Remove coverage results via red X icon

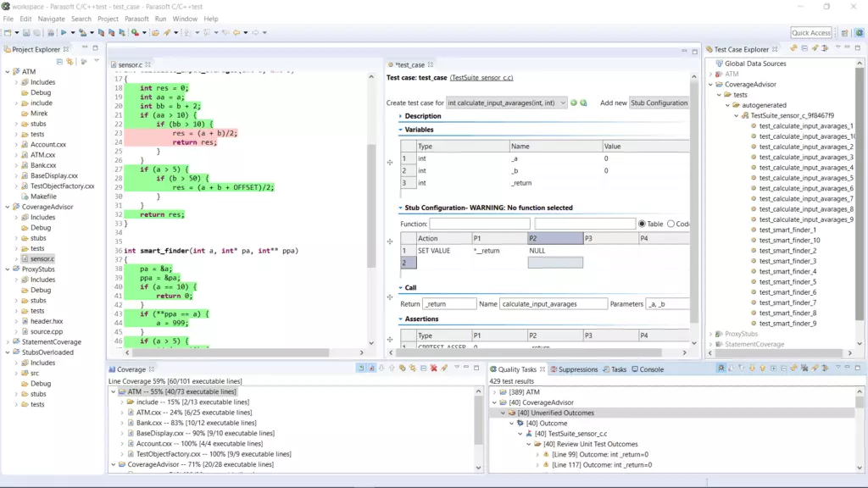(x=434, y=369)
